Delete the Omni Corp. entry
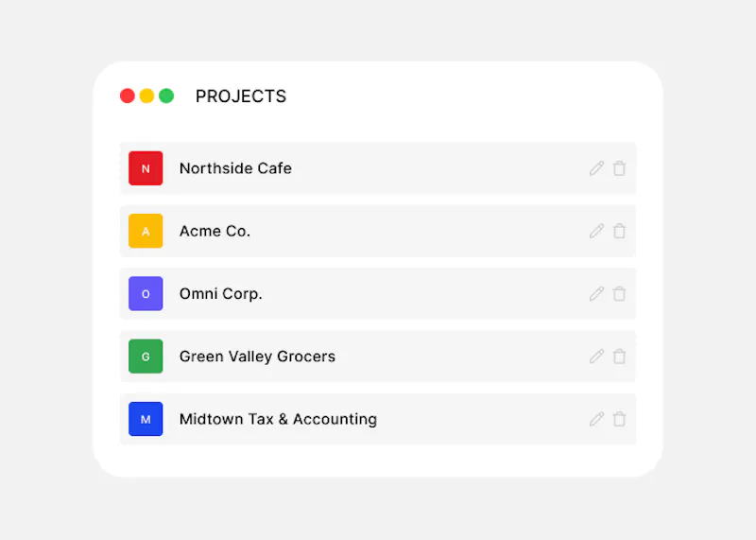756x540 pixels. [620, 294]
